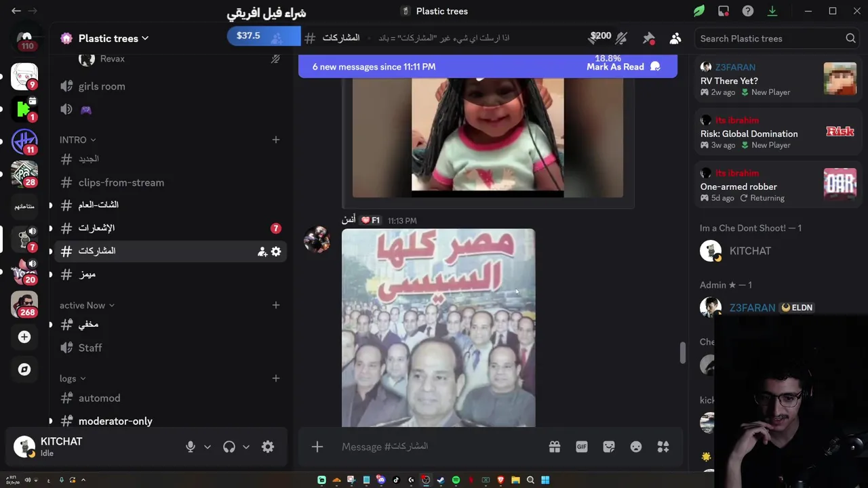Open Steam from the taskbar
This screenshot has height=488, width=868.
tap(441, 480)
